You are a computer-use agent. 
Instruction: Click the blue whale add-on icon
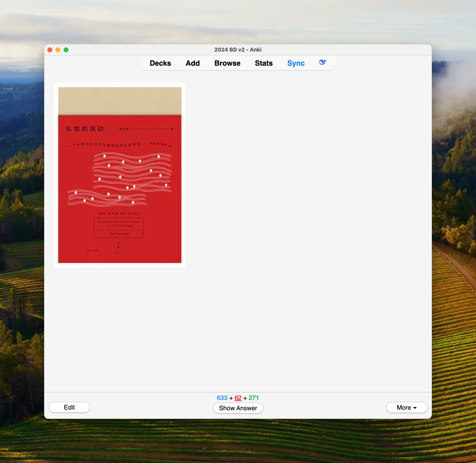point(323,62)
